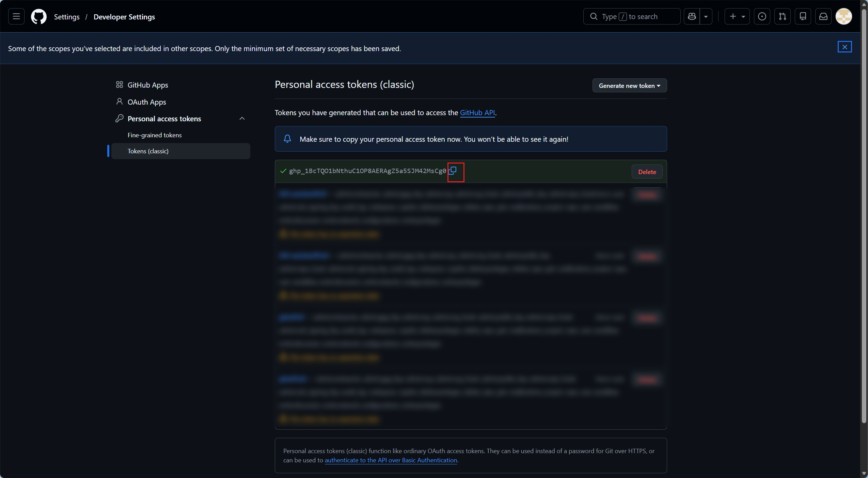Open the Pull requests icon in header
Viewport: 868px width, 478px height.
(783, 16)
